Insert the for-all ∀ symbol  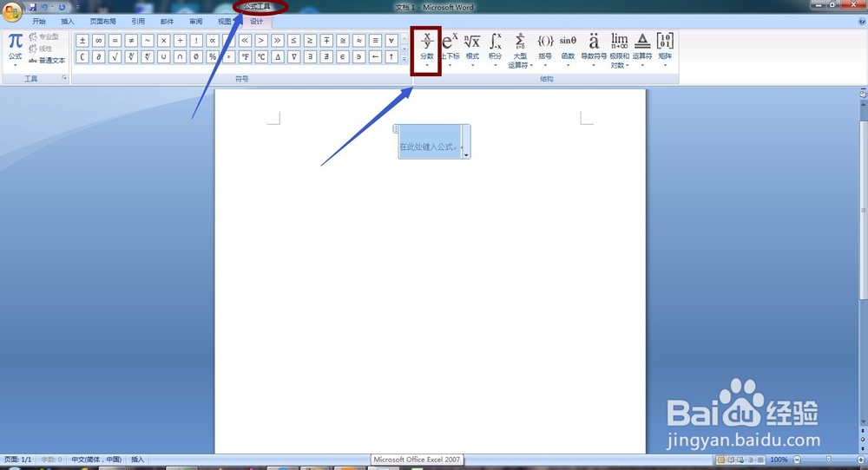pos(391,41)
